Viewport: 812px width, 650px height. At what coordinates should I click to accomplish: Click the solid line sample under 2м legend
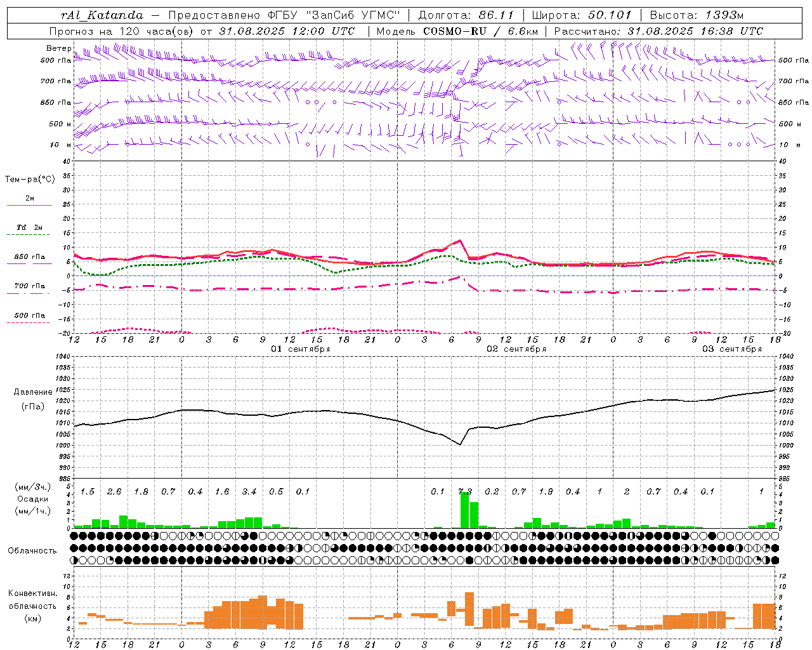coord(29,206)
